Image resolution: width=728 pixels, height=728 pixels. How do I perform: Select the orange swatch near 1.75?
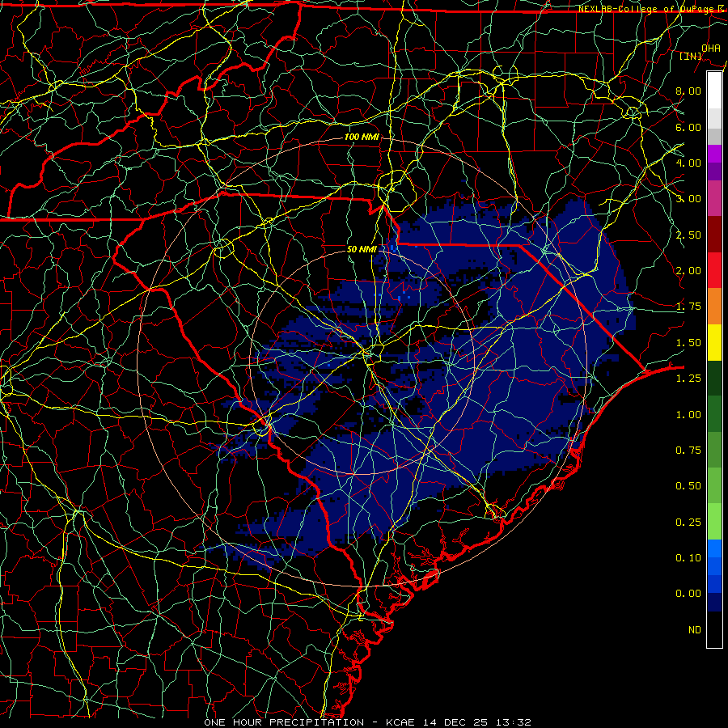[x=714, y=307]
